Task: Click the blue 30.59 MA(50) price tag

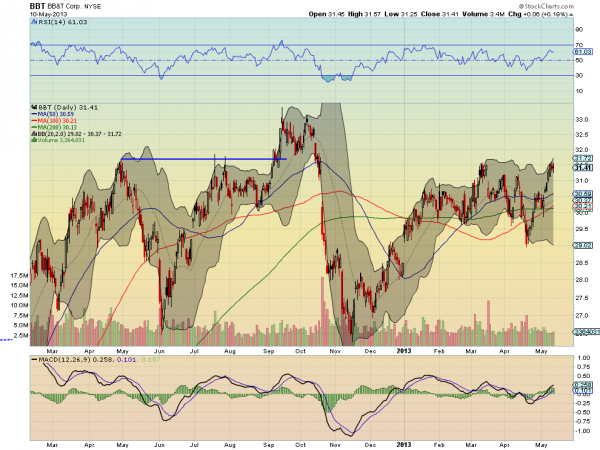Action: 583,194
